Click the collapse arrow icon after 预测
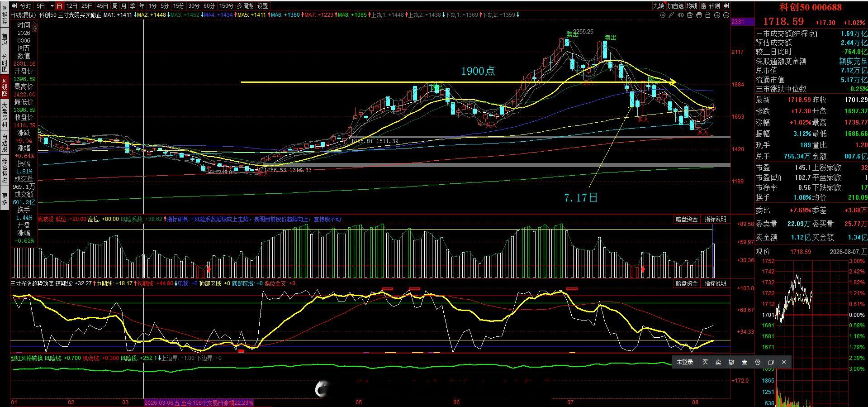Viewport: 868px width, 407px height. pyautogui.click(x=726, y=6)
